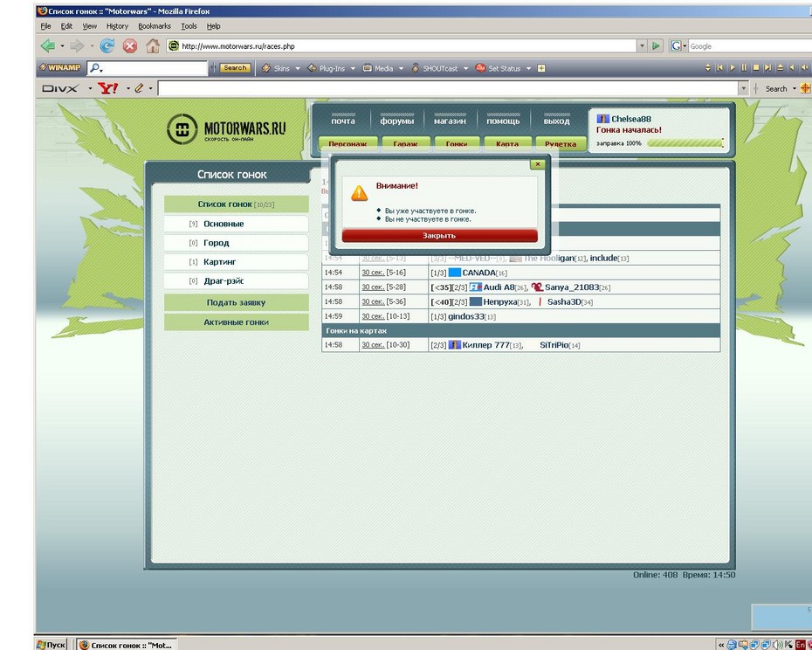Open the помощь link in the top navigation
This screenshot has height=650, width=812.
coord(503,121)
